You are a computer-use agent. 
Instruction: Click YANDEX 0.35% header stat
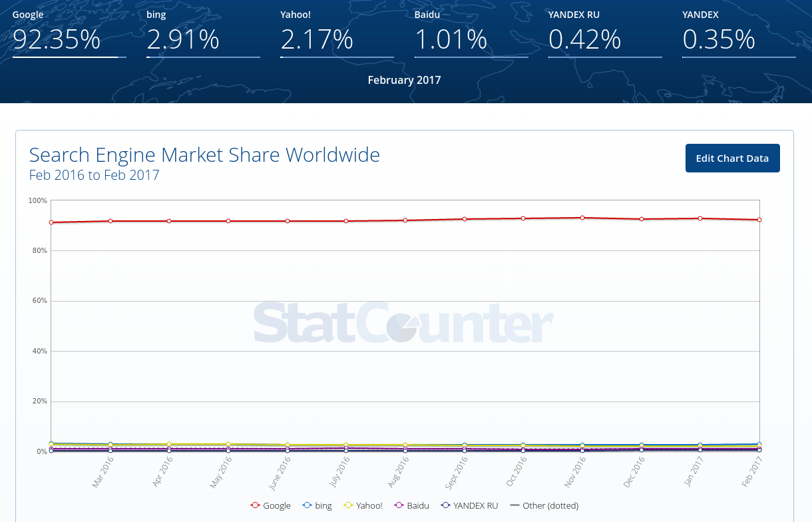tap(719, 39)
